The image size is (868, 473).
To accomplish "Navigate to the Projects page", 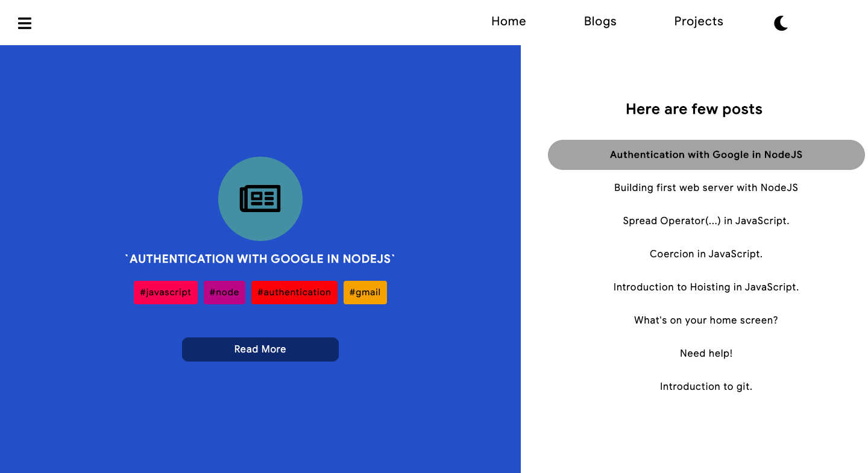I will click(x=699, y=21).
